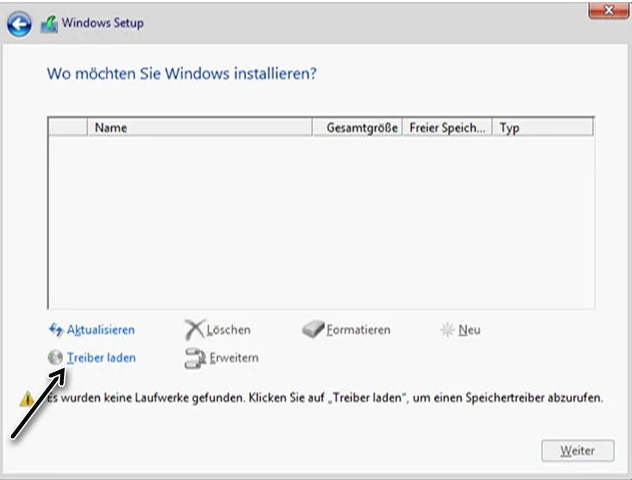Click the Treiber laden disc icon
Viewport: 632px width, 480px height.
pos(55,357)
